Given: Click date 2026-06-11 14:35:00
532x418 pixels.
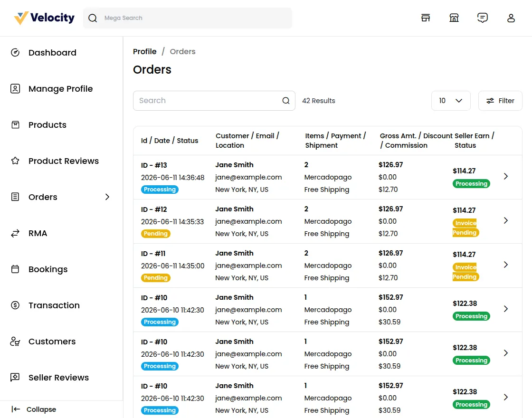Looking at the screenshot, I should point(173,266).
